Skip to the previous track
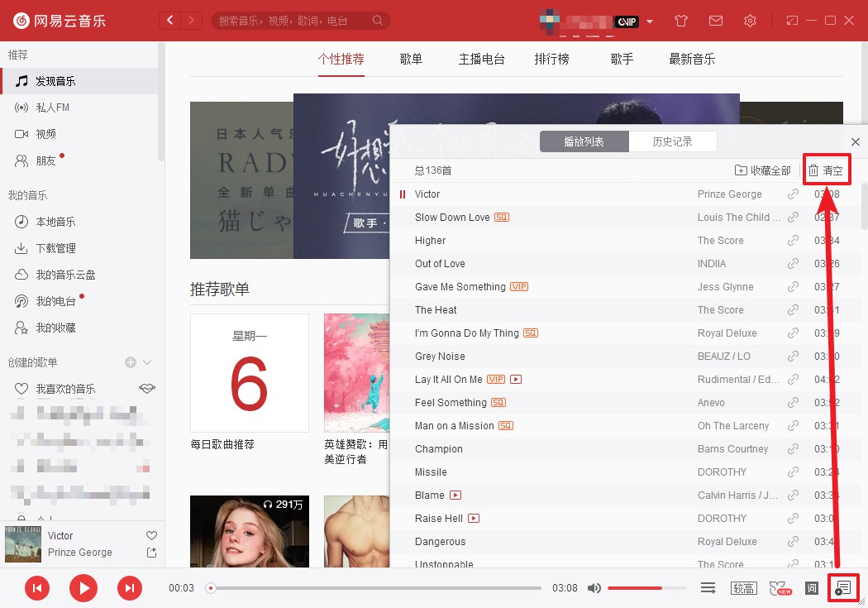The width and height of the screenshot is (868, 608). [x=37, y=588]
